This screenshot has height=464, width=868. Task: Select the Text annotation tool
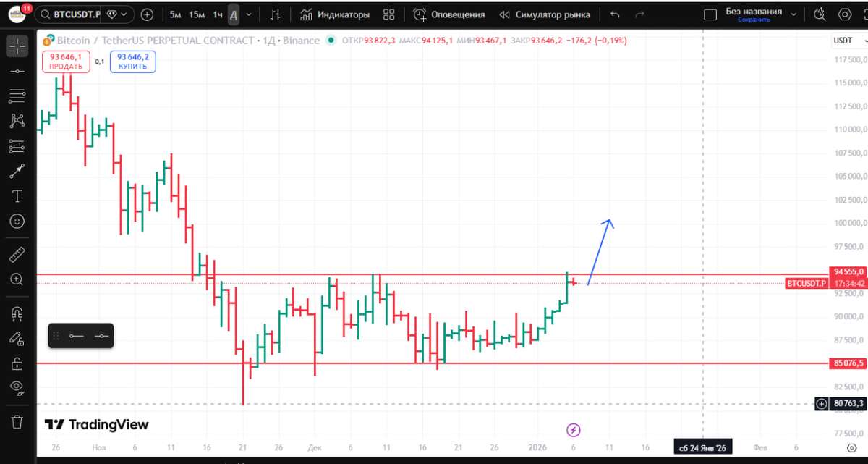click(x=17, y=196)
